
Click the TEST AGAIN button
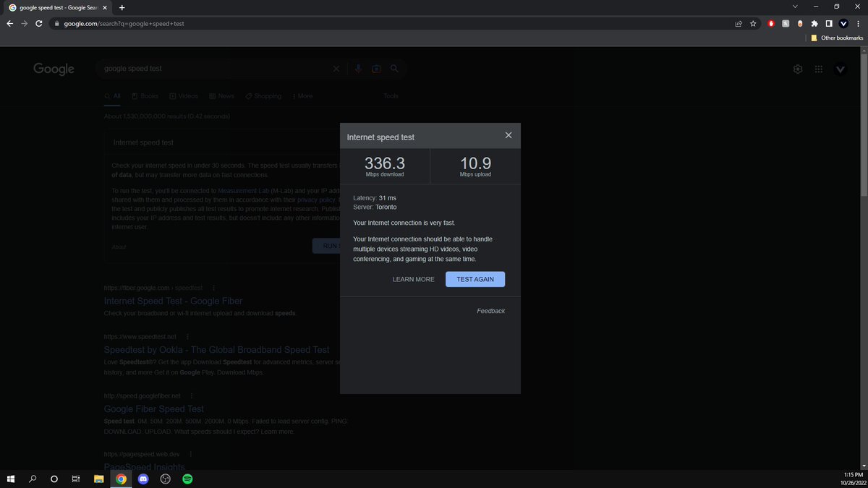475,279
